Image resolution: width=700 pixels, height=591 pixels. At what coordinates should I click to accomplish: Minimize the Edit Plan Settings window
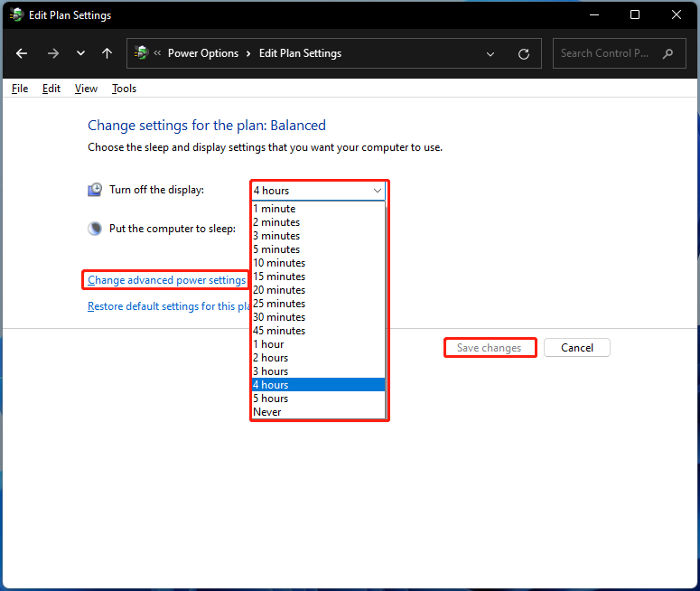tap(594, 14)
